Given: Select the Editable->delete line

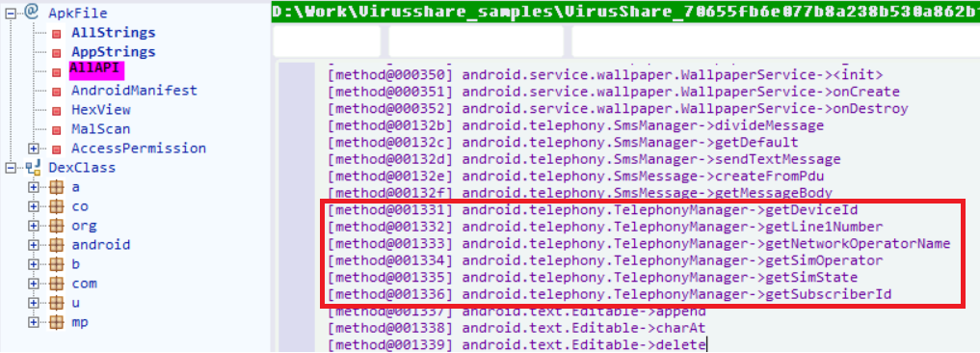Looking at the screenshot, I should 517,345.
